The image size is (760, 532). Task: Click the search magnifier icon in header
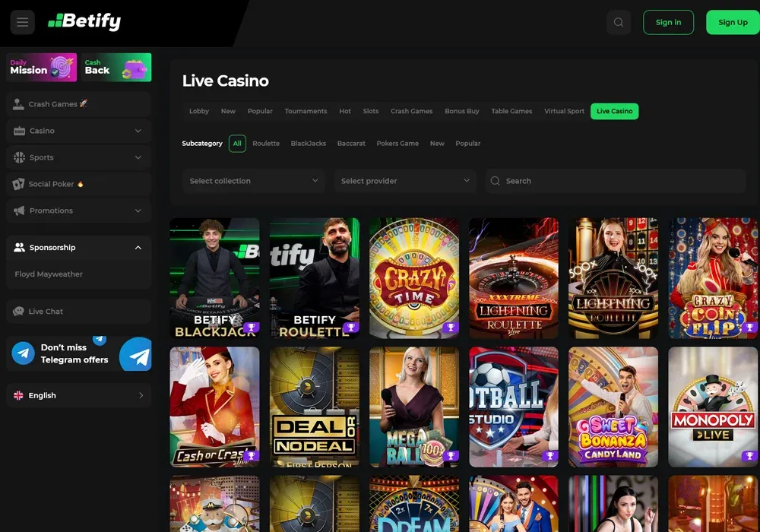click(x=619, y=22)
